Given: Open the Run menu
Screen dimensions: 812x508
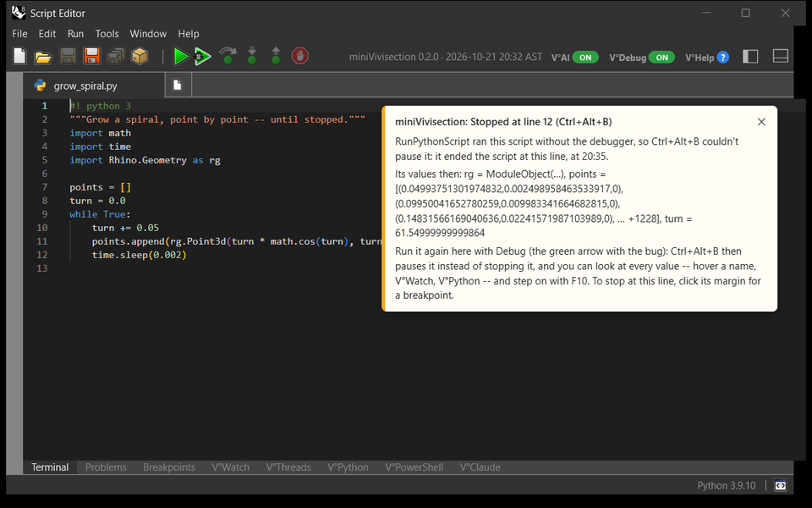Looking at the screenshot, I should [x=75, y=34].
